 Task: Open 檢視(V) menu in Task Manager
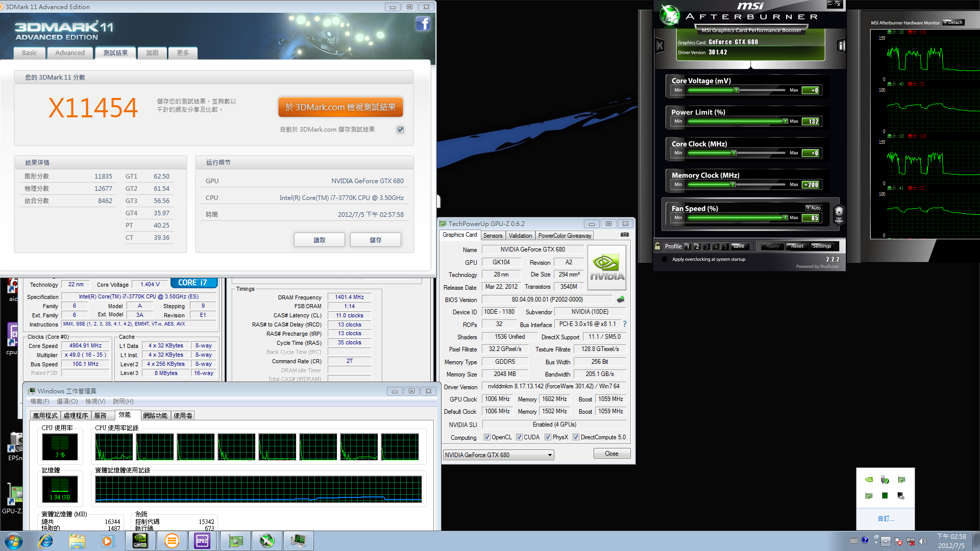(95, 402)
